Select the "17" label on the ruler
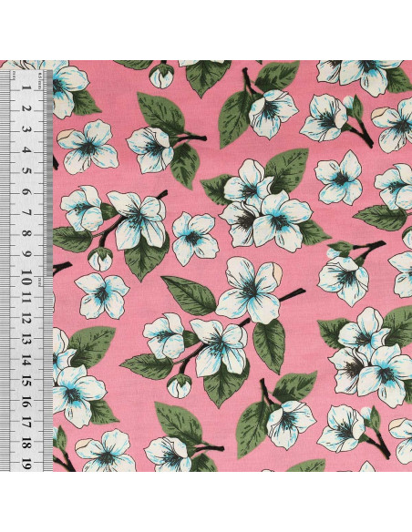This screenshot has height=532, width=412. click(x=26, y=421)
